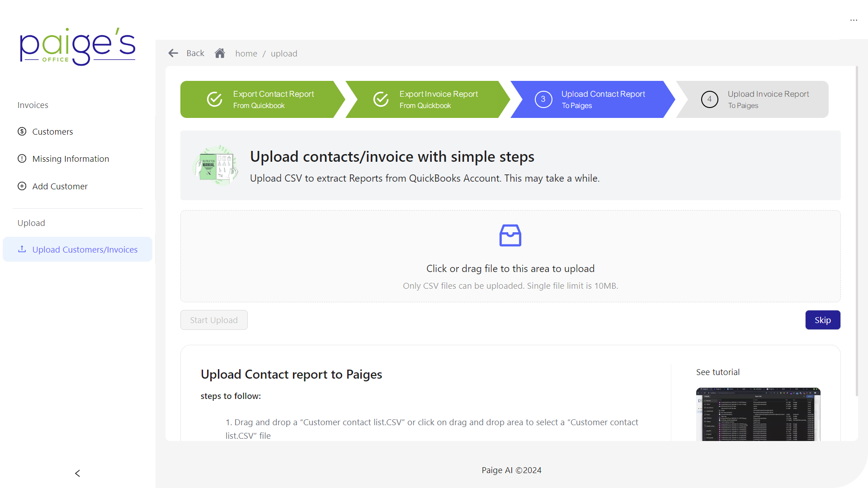This screenshot has width=868, height=488.
Task: Switch to the Invoices section
Action: (x=33, y=105)
